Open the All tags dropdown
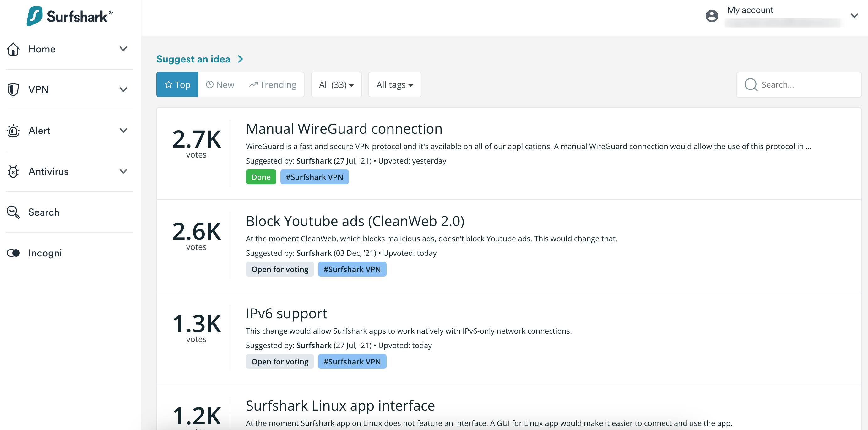This screenshot has height=430, width=868. pos(394,84)
